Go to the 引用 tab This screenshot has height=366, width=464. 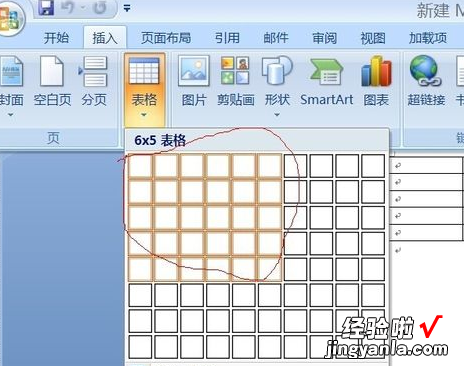(227, 38)
